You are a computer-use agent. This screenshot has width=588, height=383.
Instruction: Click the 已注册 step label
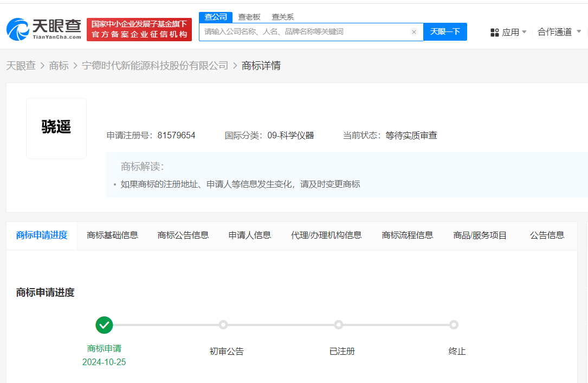(342, 352)
